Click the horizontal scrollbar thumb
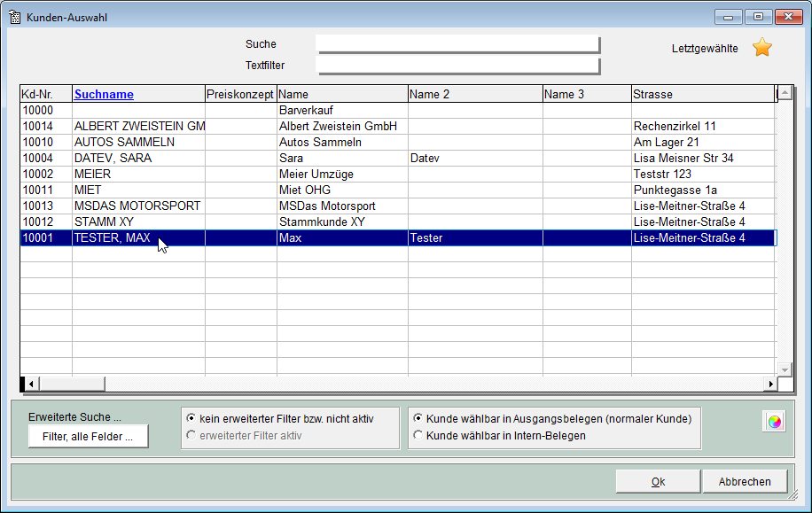812x513 pixels. click(x=72, y=384)
